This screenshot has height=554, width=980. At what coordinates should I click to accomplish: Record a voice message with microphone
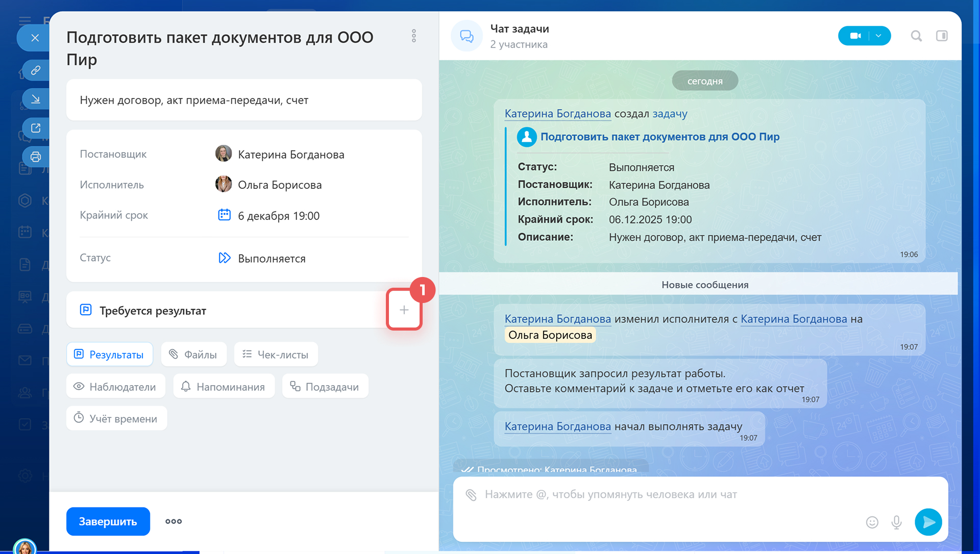pyautogui.click(x=896, y=522)
